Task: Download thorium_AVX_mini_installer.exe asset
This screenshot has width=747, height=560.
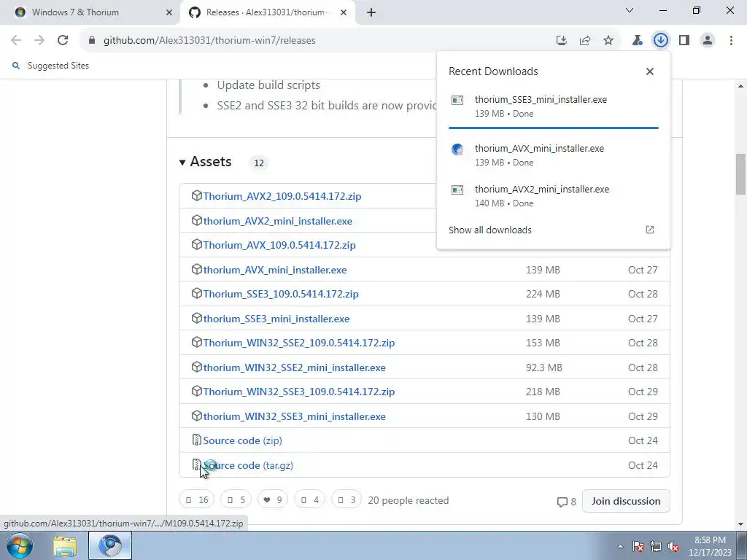Action: pos(275,270)
